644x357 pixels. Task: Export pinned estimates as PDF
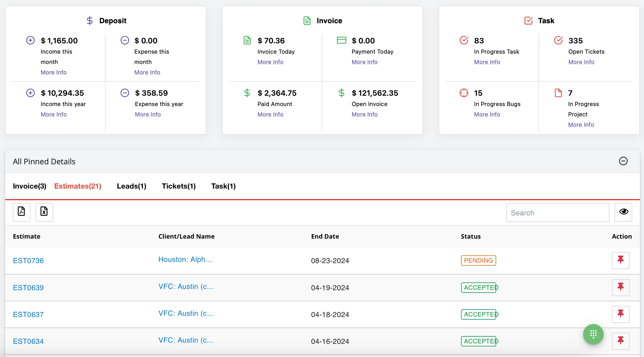[x=22, y=212]
